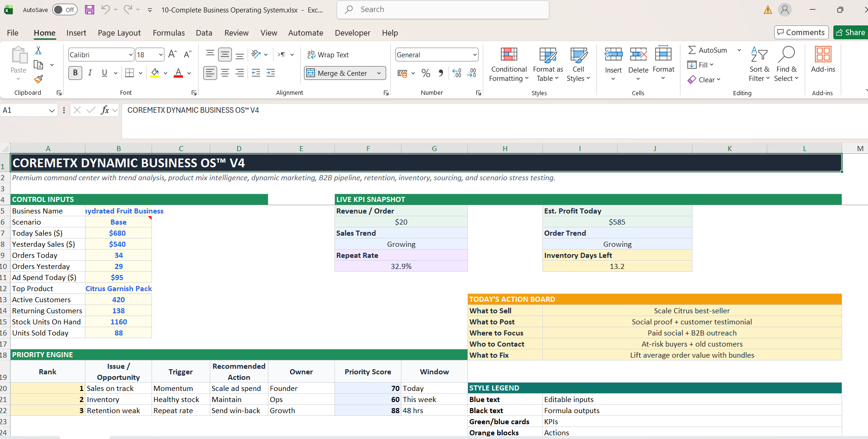
Task: Click Insert Cells icon
Action: point(613,55)
